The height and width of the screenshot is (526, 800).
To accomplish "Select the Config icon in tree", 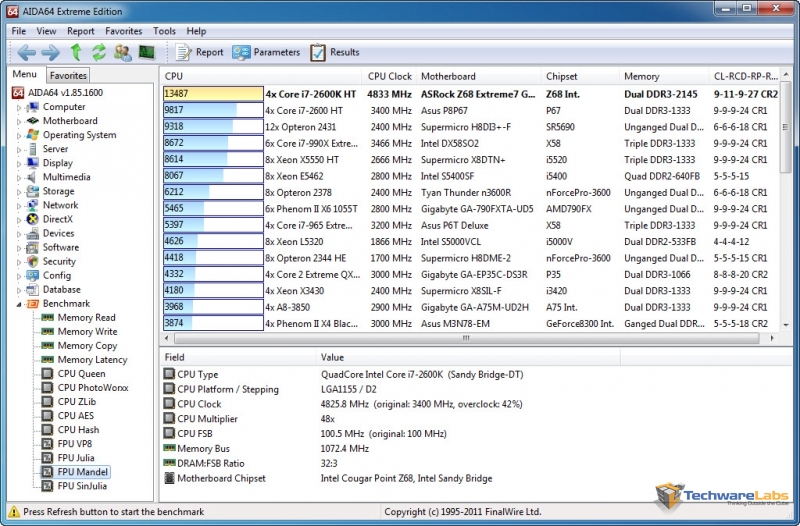I will click(33, 275).
